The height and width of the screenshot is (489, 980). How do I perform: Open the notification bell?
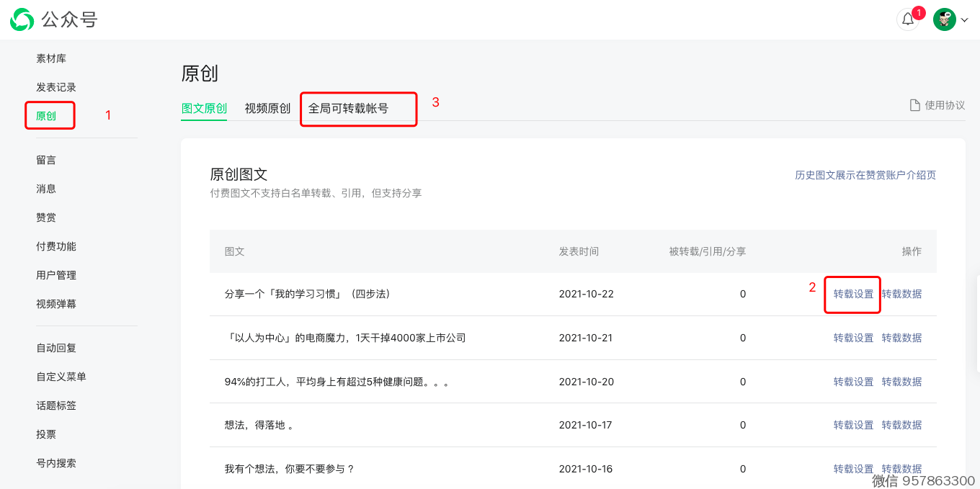[x=908, y=19]
